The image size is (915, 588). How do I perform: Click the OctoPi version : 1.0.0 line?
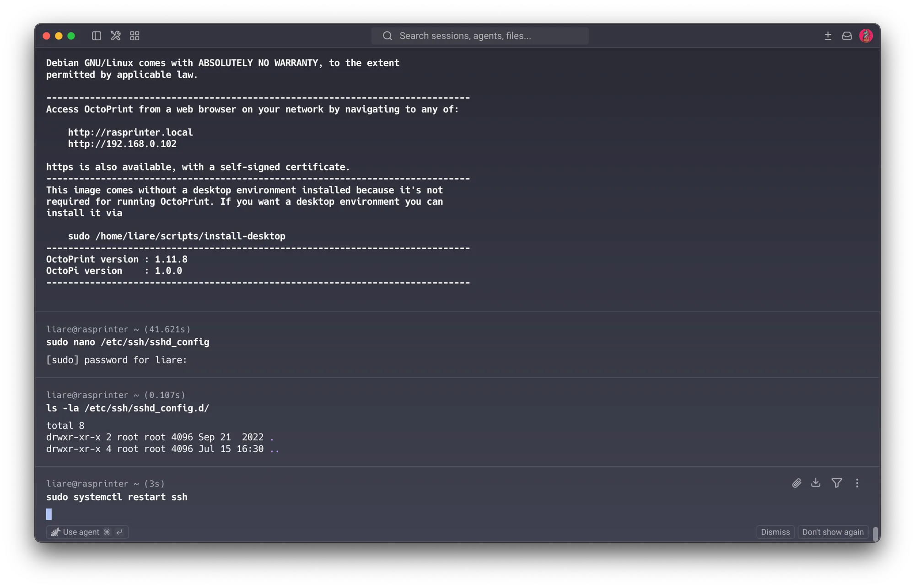click(114, 271)
